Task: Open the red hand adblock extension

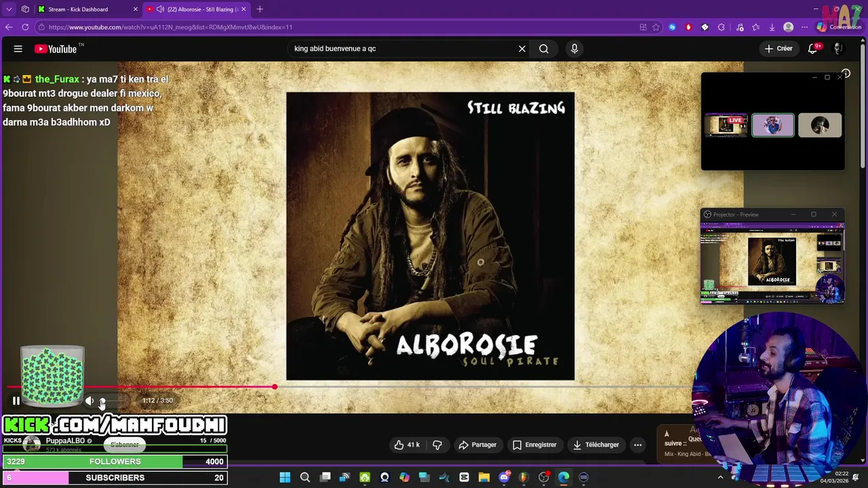Action: coord(688,27)
